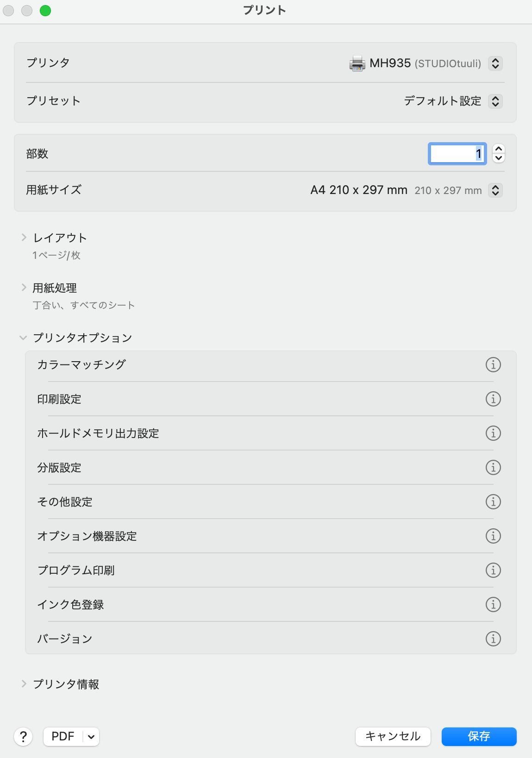Show info for インク色登録

coord(493,605)
